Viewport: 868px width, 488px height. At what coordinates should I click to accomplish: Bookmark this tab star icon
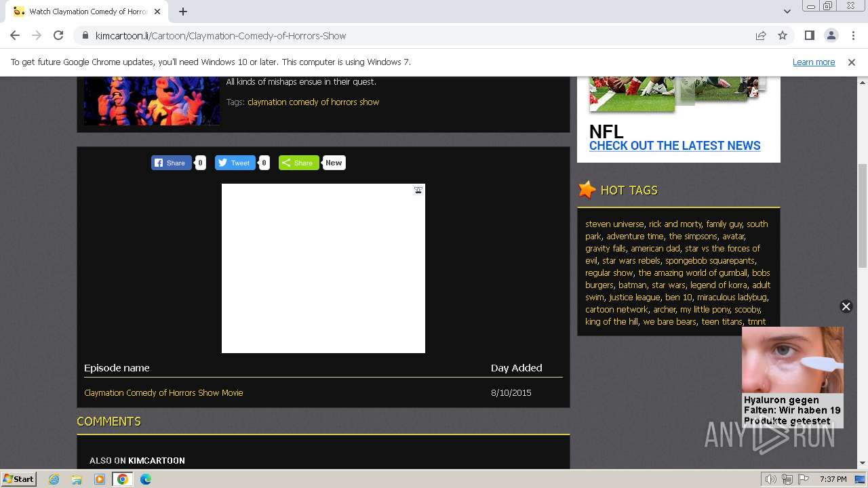(783, 35)
